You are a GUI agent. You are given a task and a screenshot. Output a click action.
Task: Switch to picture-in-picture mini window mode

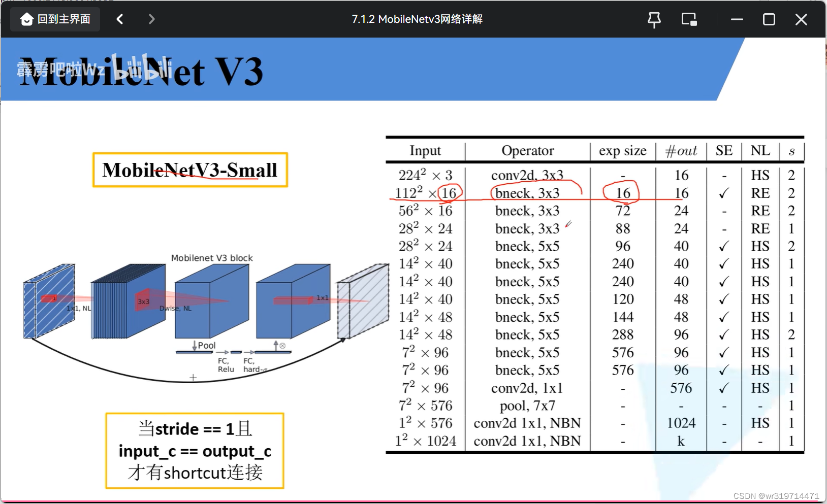[689, 20]
